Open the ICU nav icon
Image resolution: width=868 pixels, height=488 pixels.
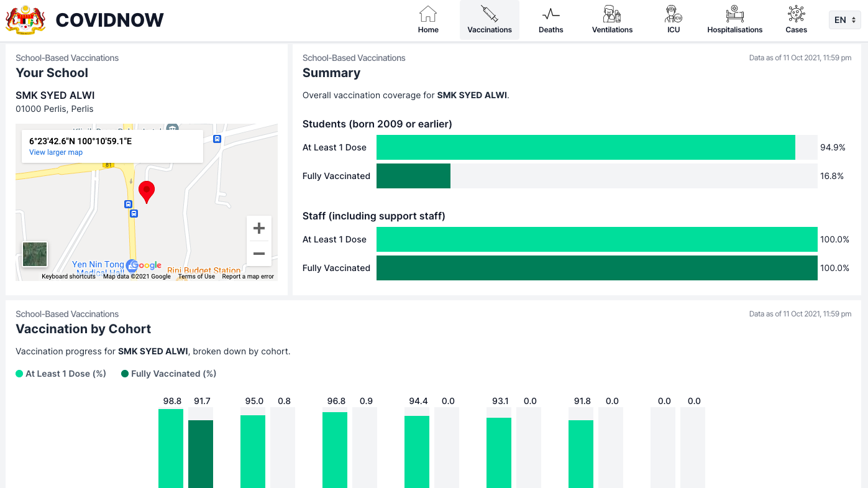pyautogui.click(x=674, y=14)
